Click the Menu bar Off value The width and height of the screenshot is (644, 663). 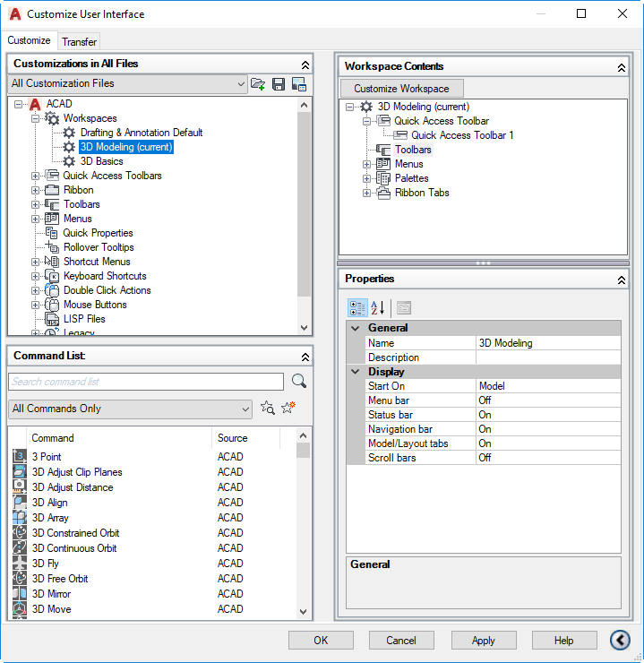[x=548, y=400]
